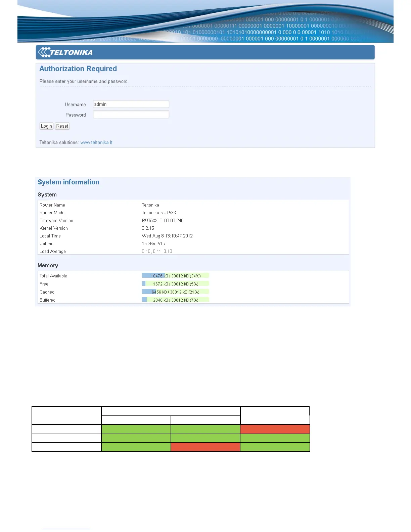411x532 pixels.
Task: Click the Buffered memory usage bar
Action: click(175, 300)
